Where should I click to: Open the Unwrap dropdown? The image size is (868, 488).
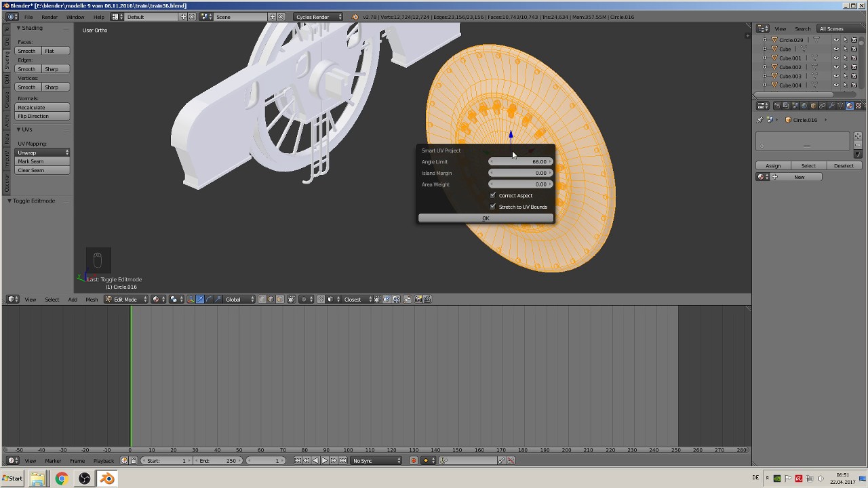[x=43, y=152]
